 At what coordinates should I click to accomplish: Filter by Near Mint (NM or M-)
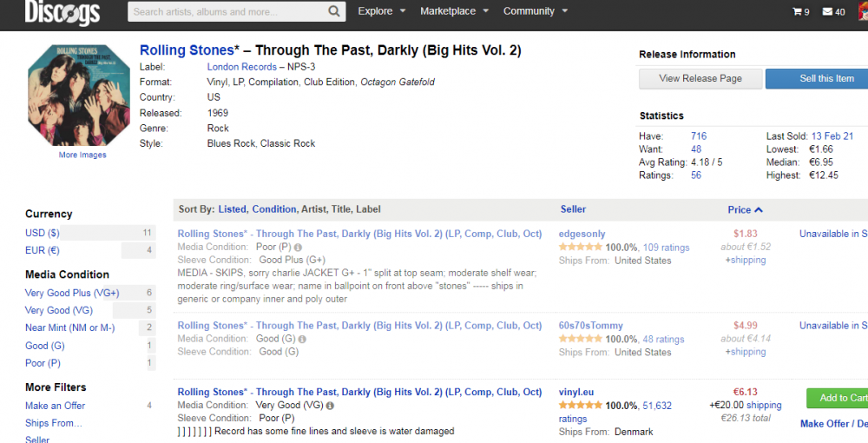[x=69, y=327]
